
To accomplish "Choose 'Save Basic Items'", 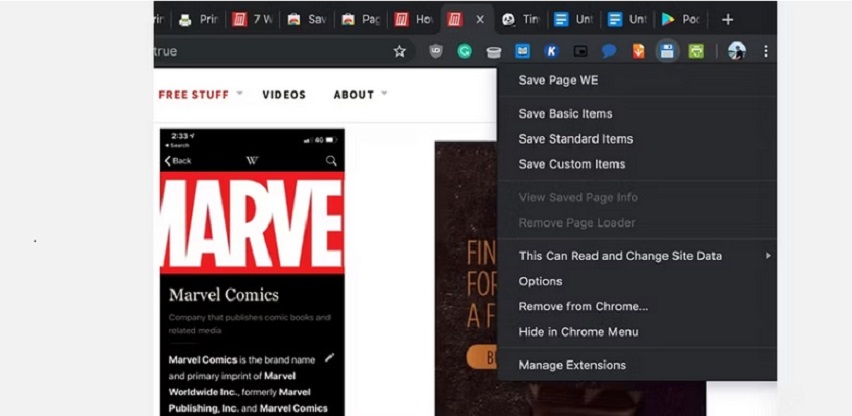I will [x=637, y=114].
